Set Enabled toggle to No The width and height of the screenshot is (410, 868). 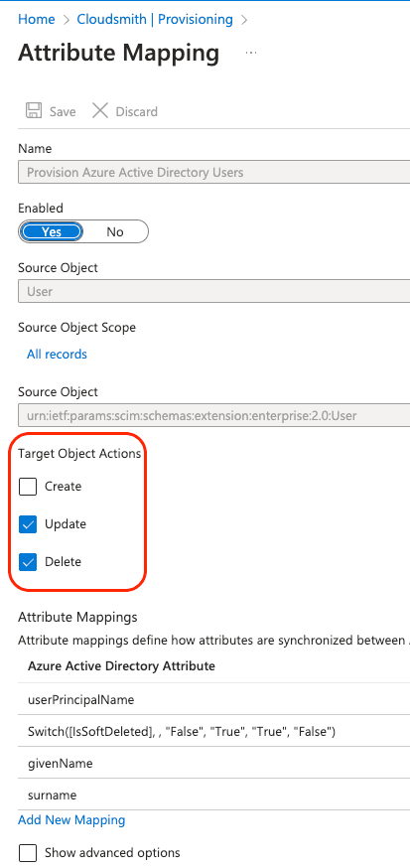[115, 232]
